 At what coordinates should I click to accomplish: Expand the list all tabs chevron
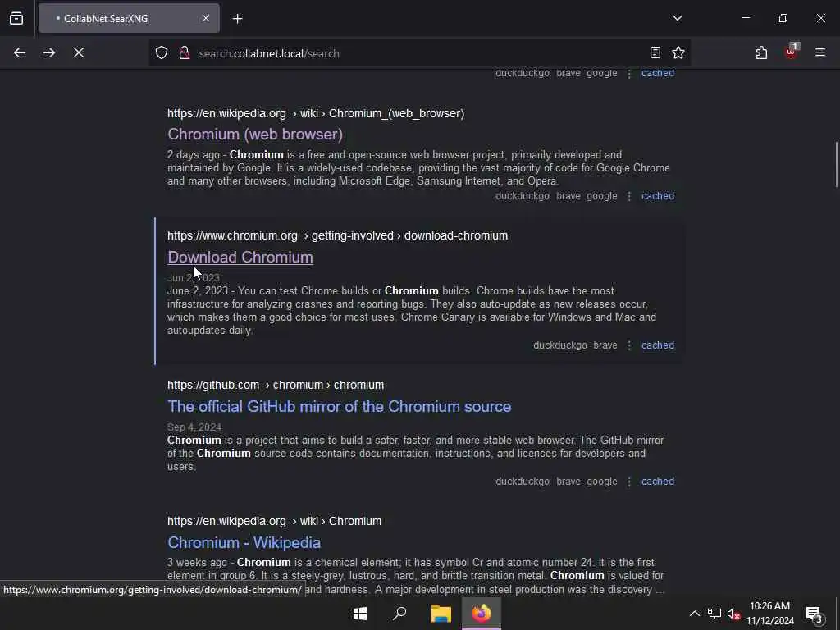pos(677,18)
